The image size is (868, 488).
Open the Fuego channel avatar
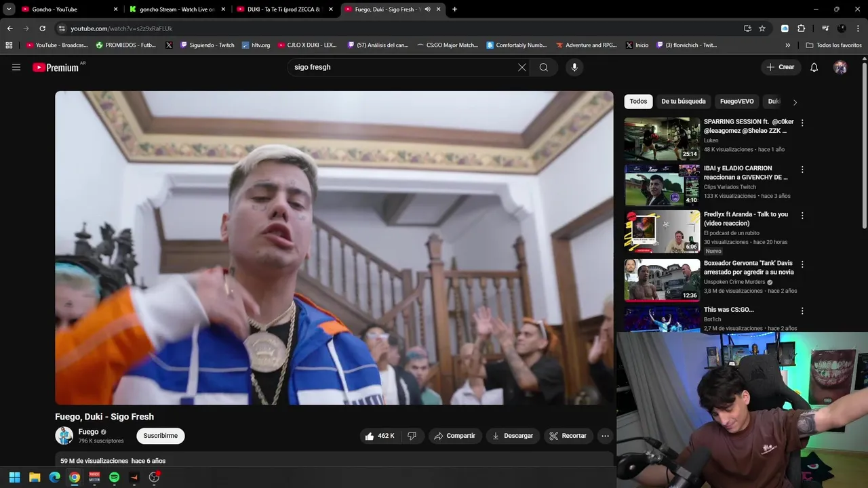pyautogui.click(x=64, y=436)
